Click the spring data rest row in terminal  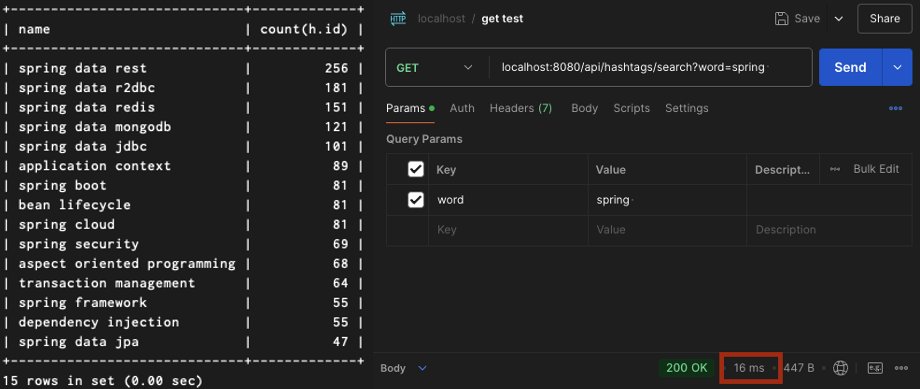(183, 68)
